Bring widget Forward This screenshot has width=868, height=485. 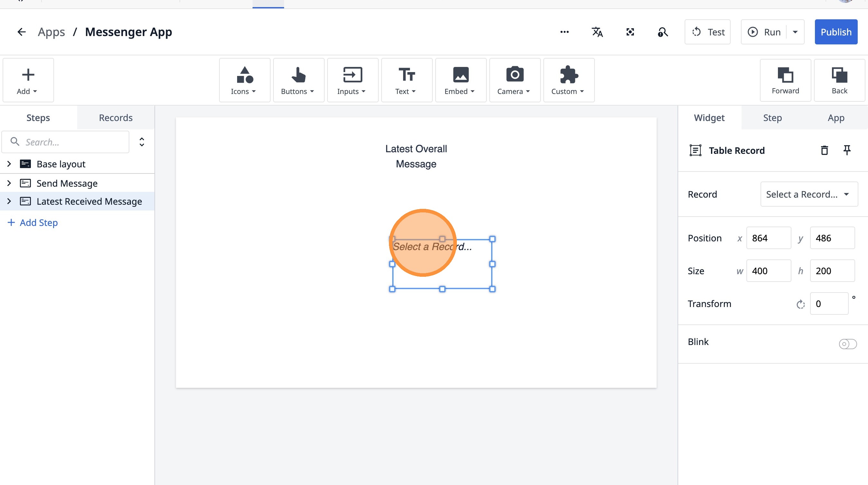tap(785, 80)
